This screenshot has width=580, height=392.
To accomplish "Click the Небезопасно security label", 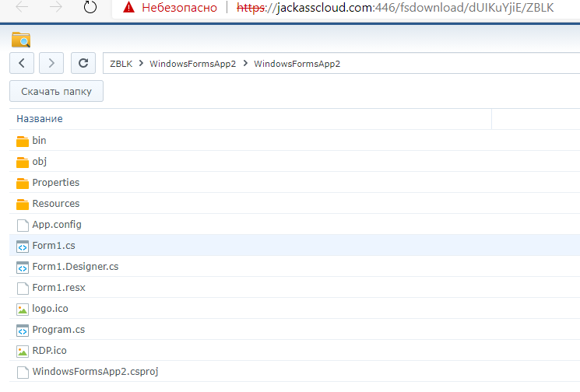I will (x=179, y=8).
